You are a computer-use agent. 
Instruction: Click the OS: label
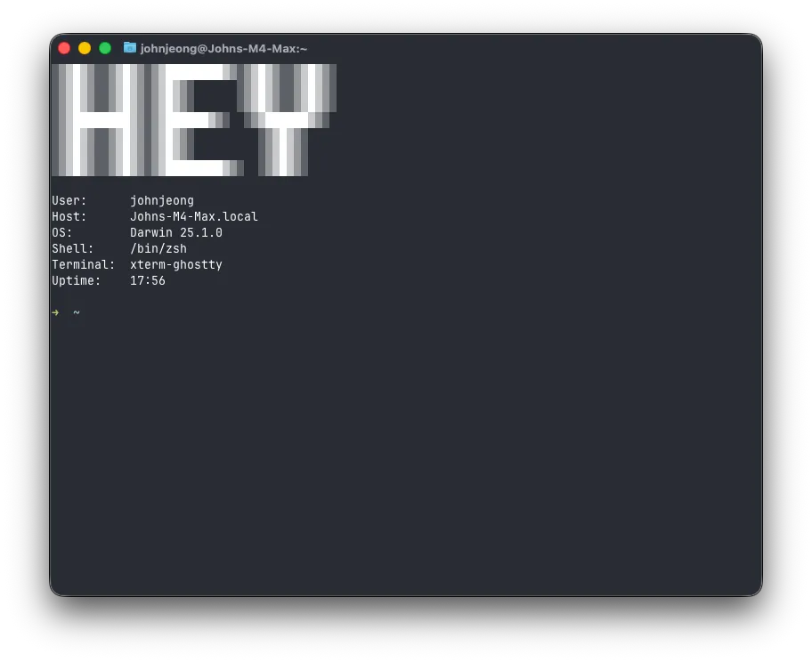pyautogui.click(x=62, y=233)
